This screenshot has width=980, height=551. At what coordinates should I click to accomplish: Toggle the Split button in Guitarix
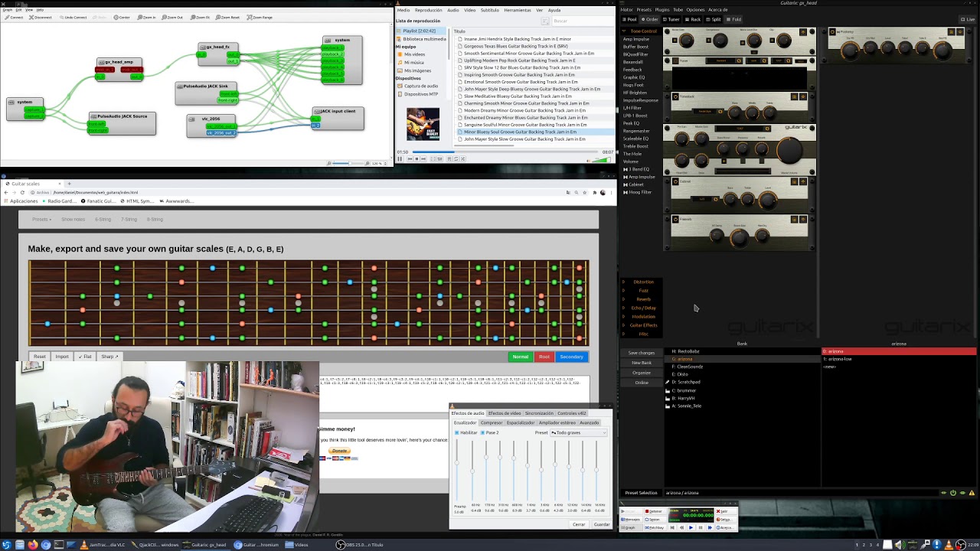pyautogui.click(x=714, y=19)
